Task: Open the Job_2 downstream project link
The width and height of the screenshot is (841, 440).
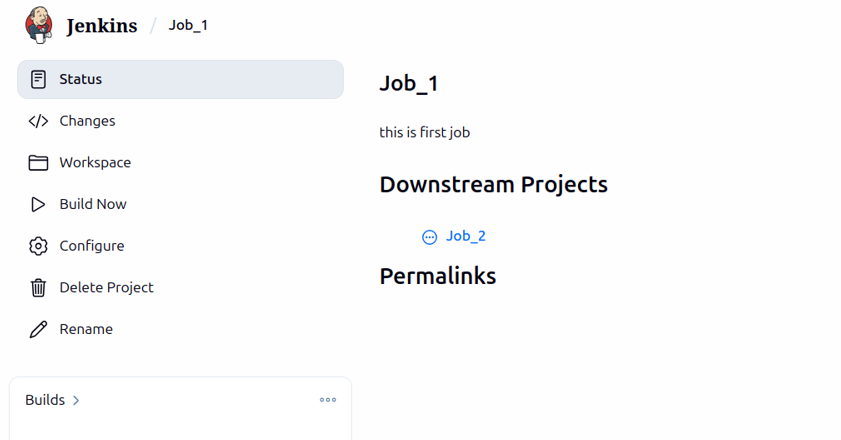Action: coord(466,236)
